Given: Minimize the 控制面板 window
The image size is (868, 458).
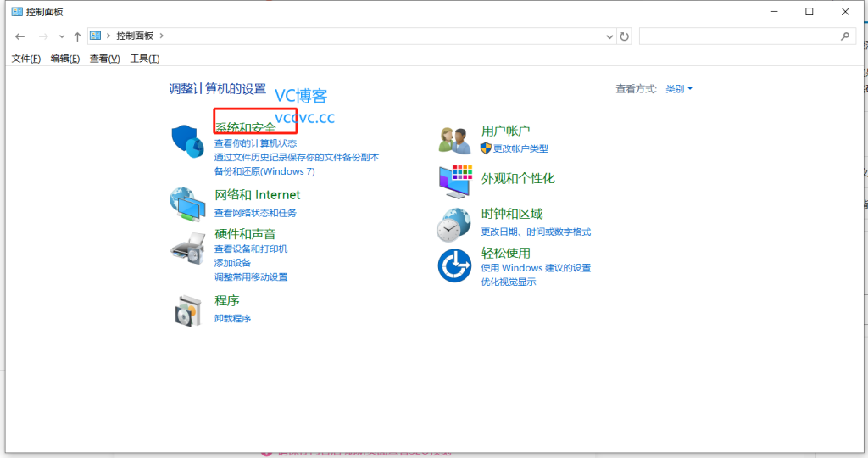Looking at the screenshot, I should coord(774,12).
